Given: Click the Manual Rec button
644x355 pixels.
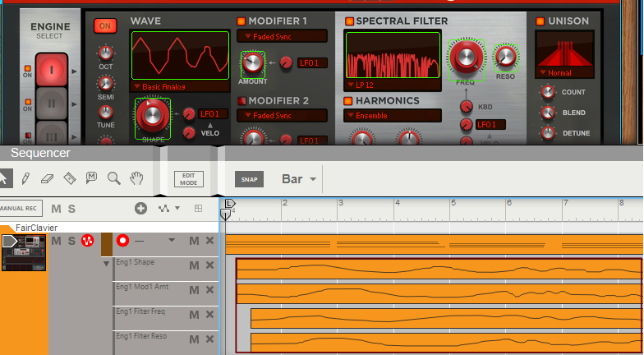Looking at the screenshot, I should click(21, 209).
